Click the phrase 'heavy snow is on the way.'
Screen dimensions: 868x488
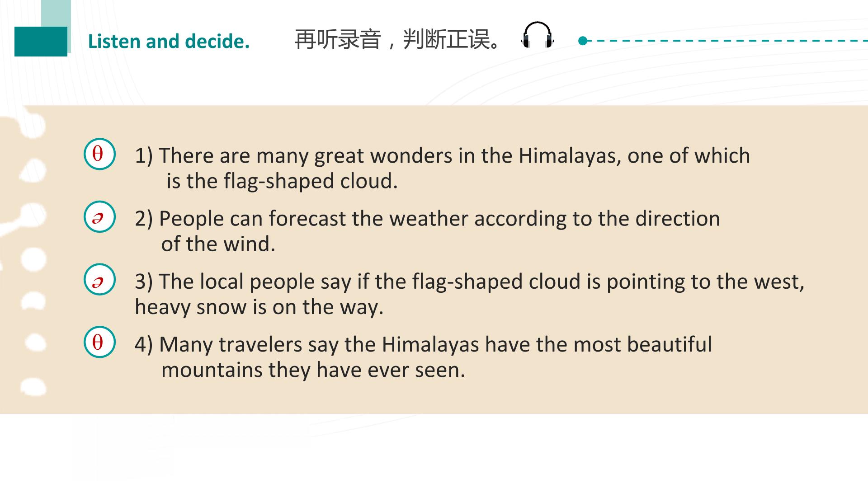coord(259,307)
